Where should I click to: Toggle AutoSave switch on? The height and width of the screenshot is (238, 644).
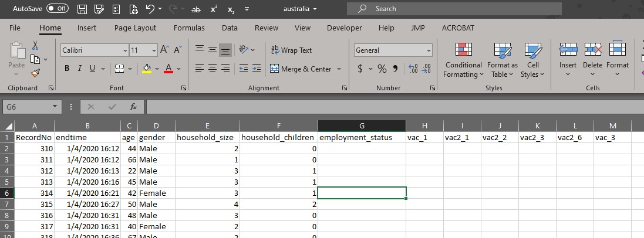[58, 9]
